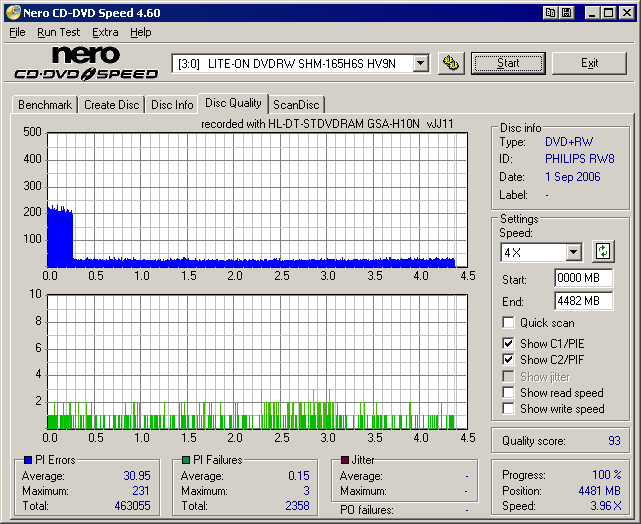Open the 4X speed dropdown
The height and width of the screenshot is (524, 641).
click(573, 252)
